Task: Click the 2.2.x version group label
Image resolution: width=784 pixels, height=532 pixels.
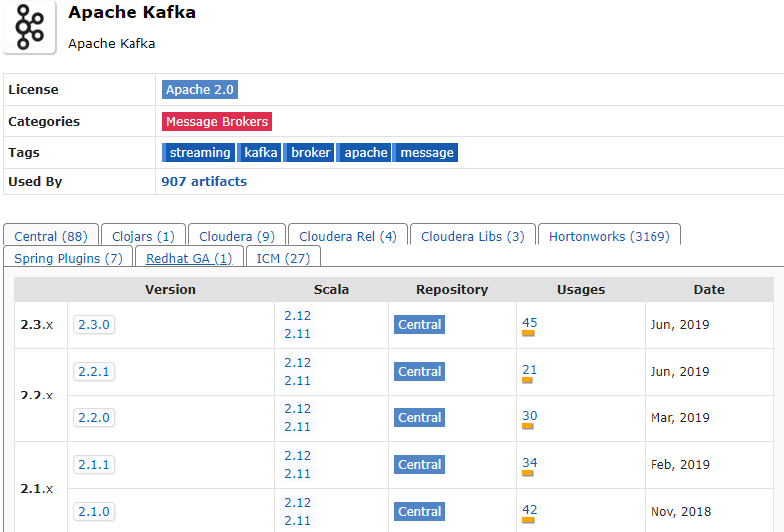Action: pos(37,395)
